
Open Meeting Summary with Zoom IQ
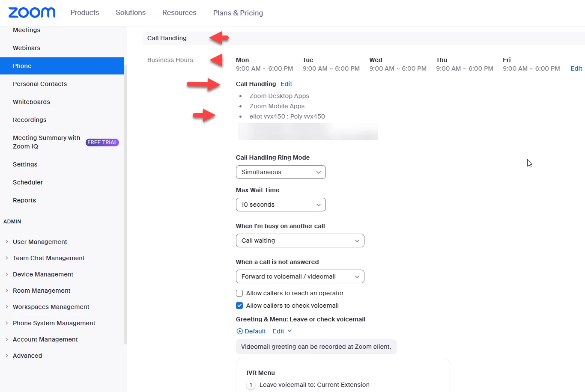(46, 142)
